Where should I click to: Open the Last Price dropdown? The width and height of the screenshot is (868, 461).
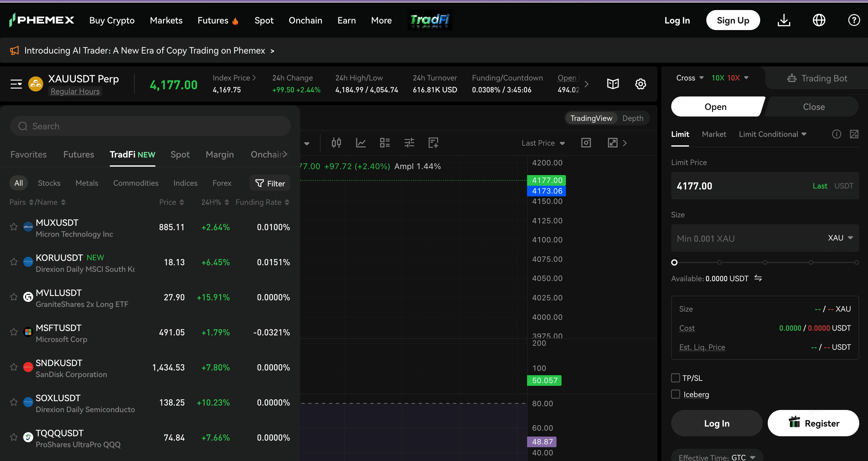click(x=543, y=143)
